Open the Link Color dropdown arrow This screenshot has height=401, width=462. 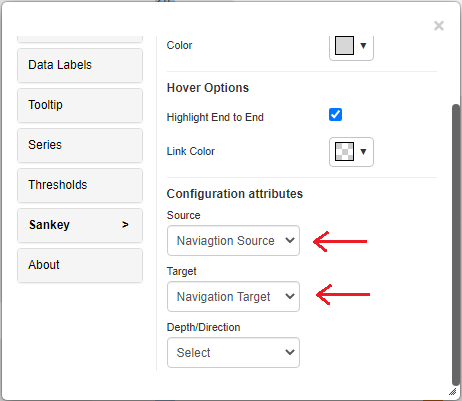(363, 152)
